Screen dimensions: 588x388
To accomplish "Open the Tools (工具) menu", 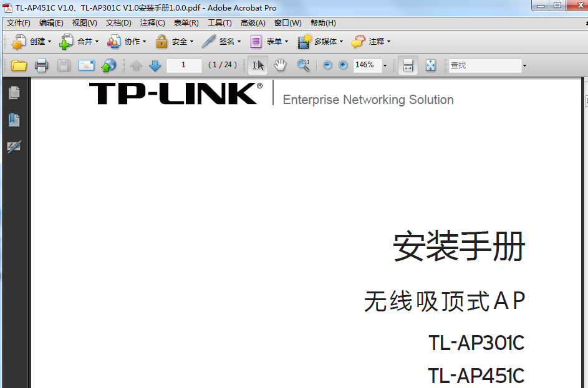I will coord(219,23).
